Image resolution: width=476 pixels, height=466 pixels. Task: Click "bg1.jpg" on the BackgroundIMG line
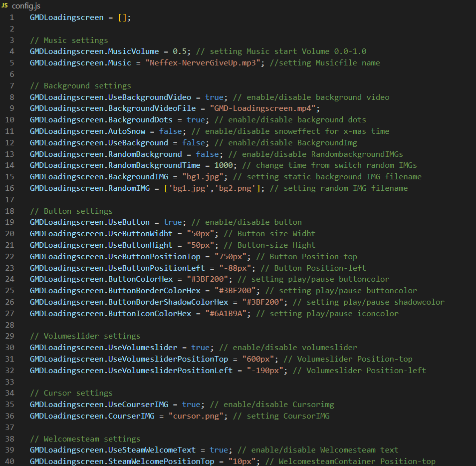[203, 177]
